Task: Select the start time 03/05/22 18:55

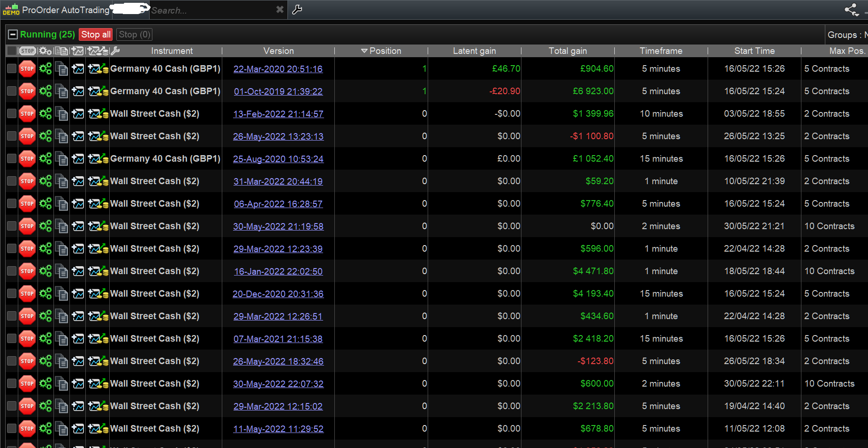Action: (x=754, y=114)
